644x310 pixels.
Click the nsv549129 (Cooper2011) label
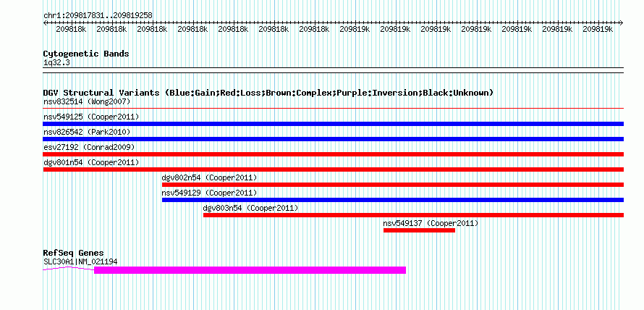[x=209, y=193]
